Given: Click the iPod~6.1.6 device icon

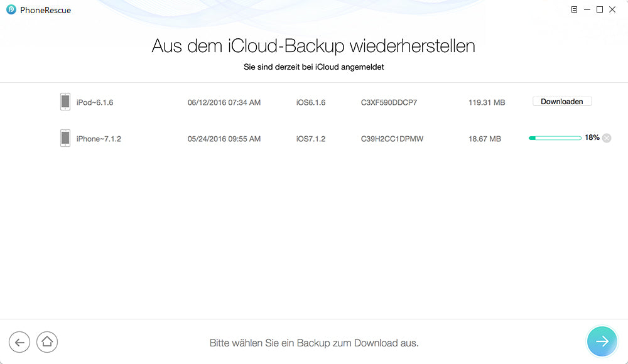Looking at the screenshot, I should [x=65, y=102].
